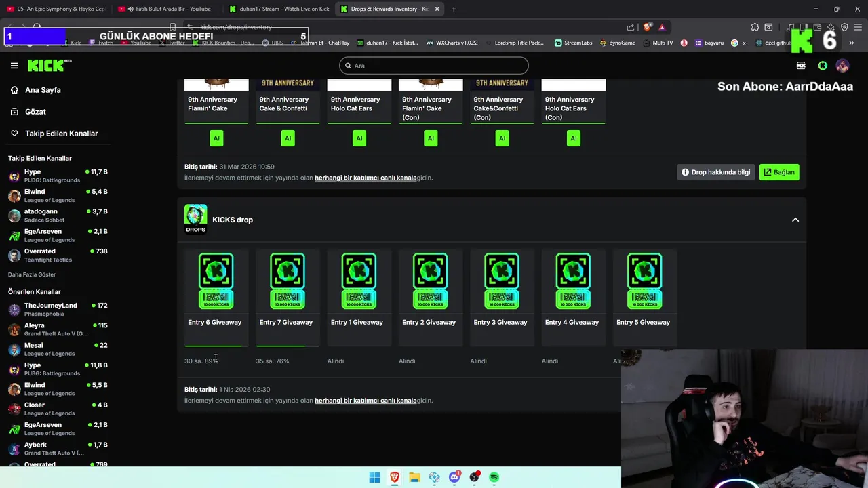Follow upper herhangi bir katılımcı canlı kanala link
The width and height of the screenshot is (868, 488).
(366, 178)
